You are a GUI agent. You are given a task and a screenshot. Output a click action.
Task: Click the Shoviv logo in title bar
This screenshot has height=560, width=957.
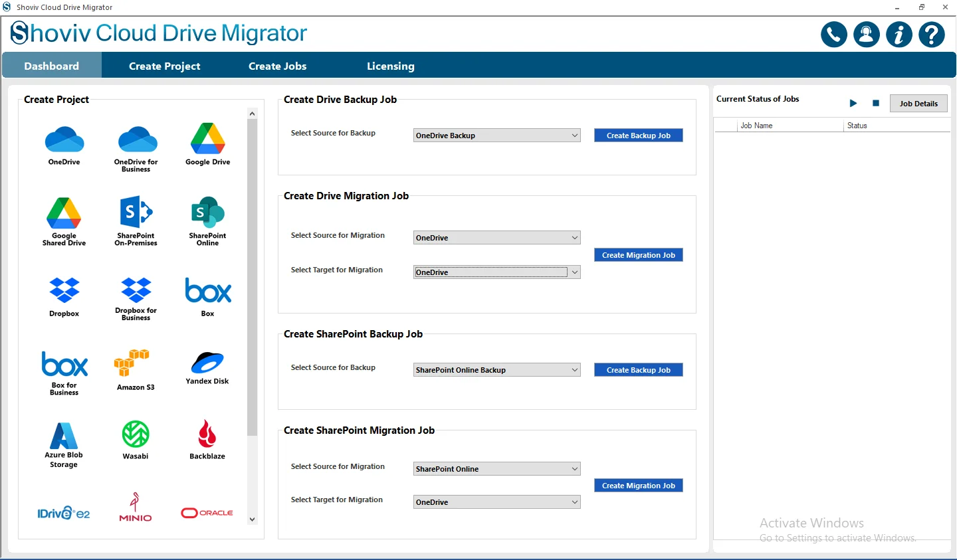tap(7, 7)
